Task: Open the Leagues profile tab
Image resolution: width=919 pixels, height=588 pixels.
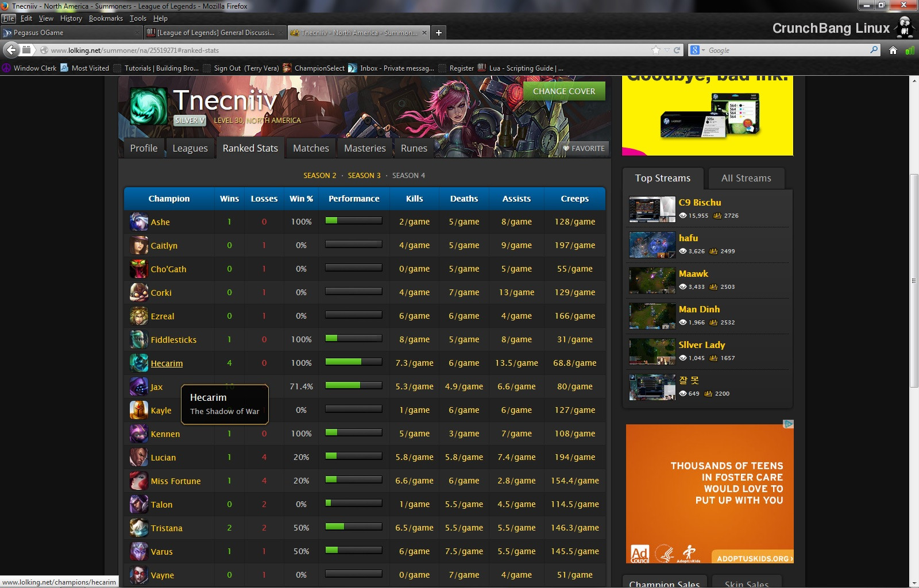Action: [190, 148]
